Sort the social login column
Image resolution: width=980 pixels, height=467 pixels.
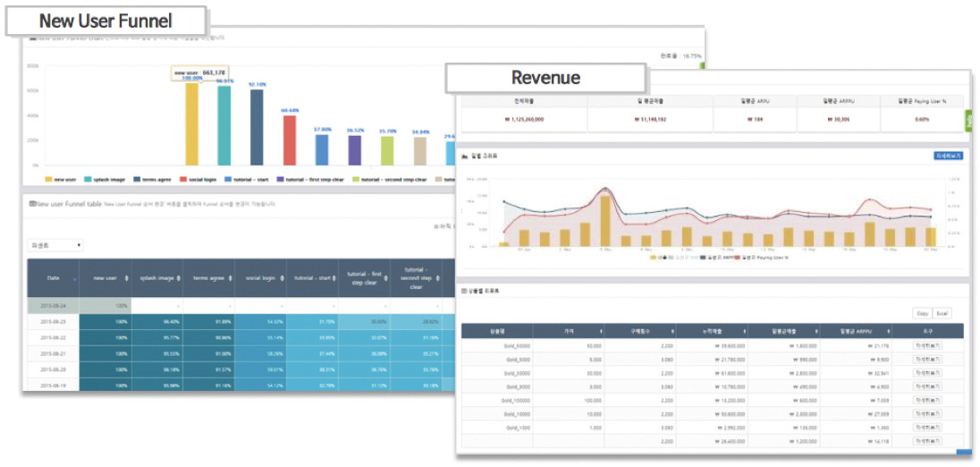click(x=282, y=278)
